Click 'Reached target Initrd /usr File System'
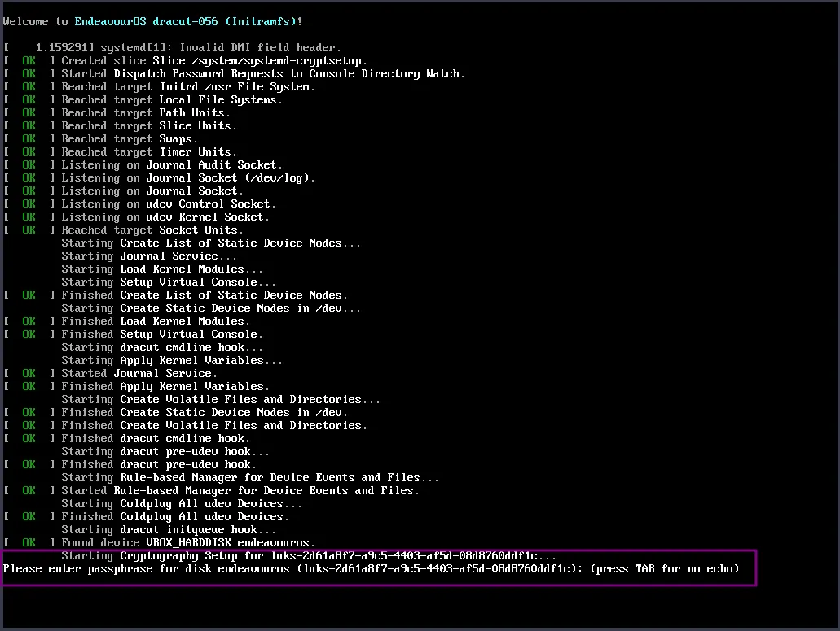Screen dimensions: 840x631 [188, 86]
